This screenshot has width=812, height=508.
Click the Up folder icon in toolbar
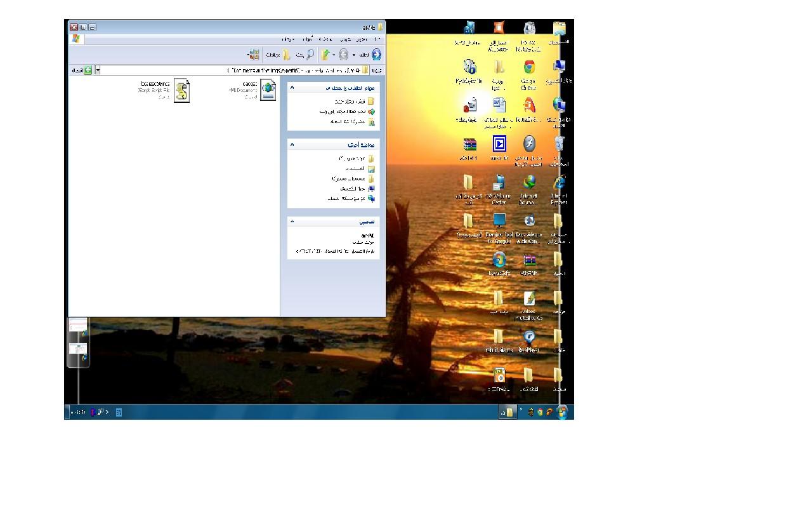click(325, 54)
